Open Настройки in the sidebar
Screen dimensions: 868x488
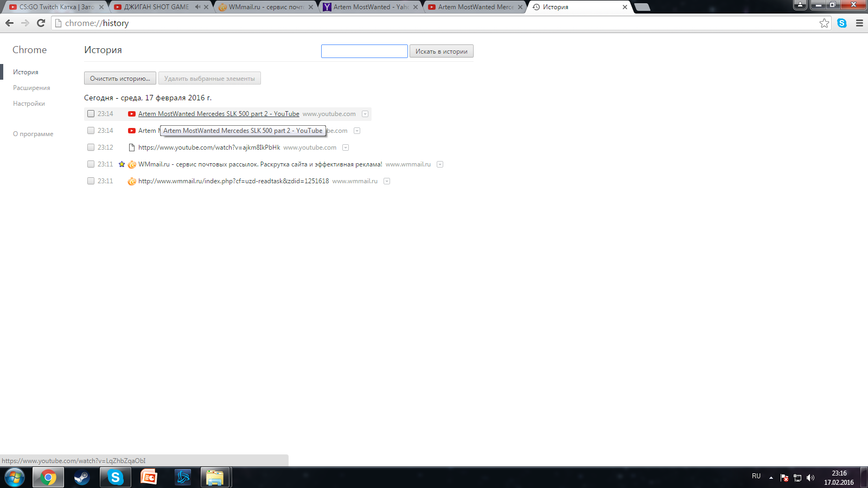tap(29, 104)
